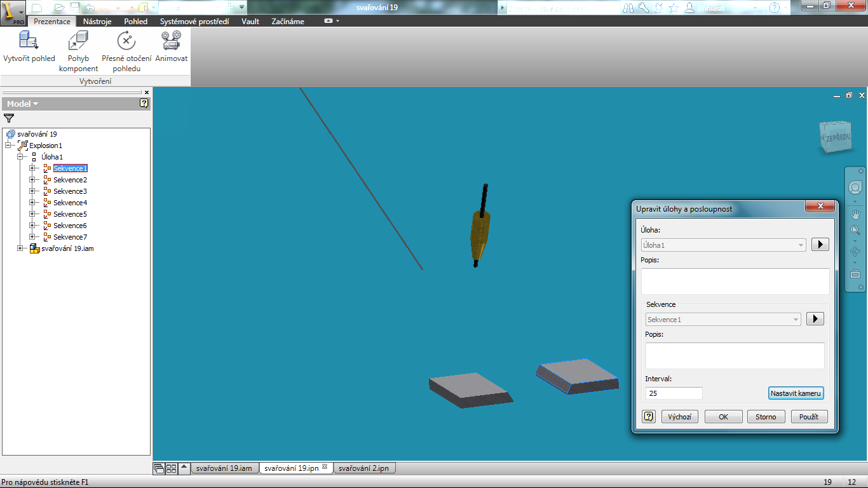Click the help icon in Upravit úlohy dialog

click(x=648, y=417)
